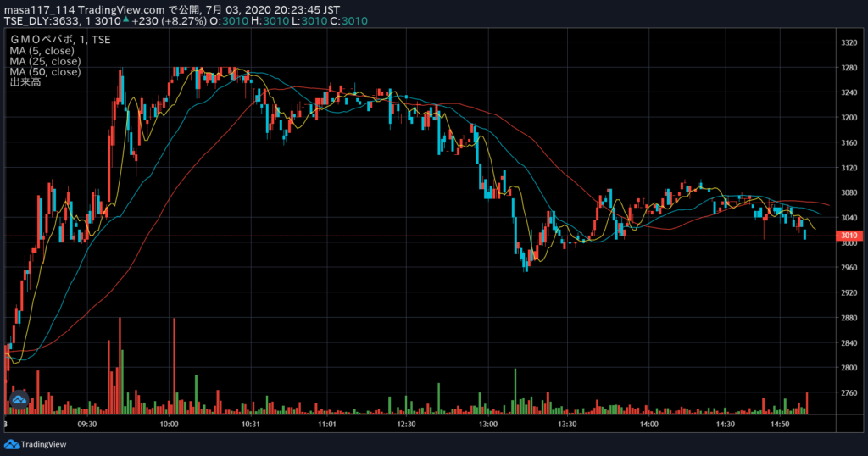Select the MA (5, close) legend label
The width and height of the screenshot is (868, 456).
click(42, 50)
